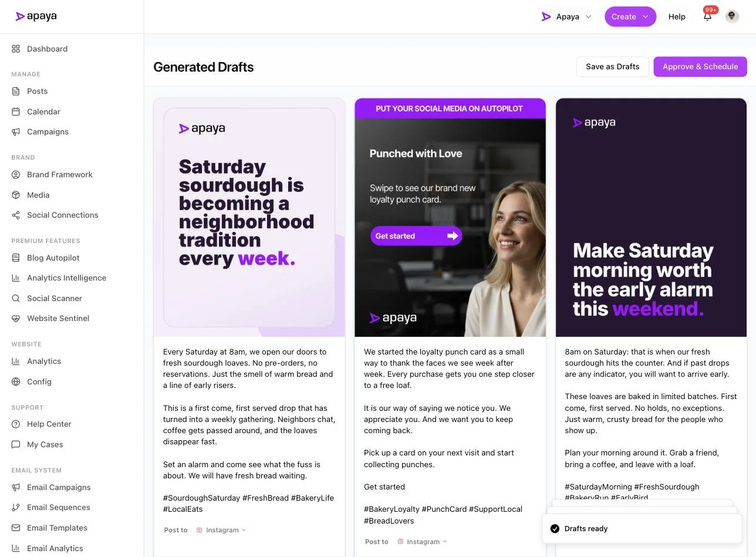Click the Brand Framework icon
Viewport: 756px width, 557px height.
[16, 174]
